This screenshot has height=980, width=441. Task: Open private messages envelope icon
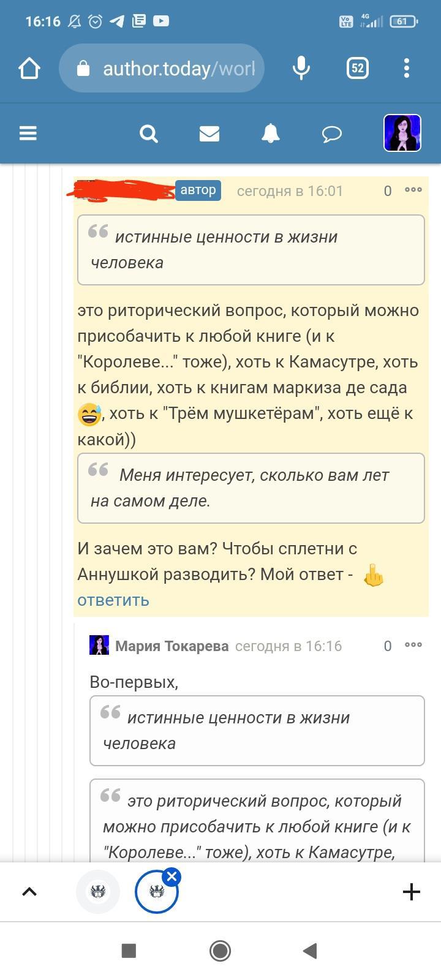click(x=209, y=133)
